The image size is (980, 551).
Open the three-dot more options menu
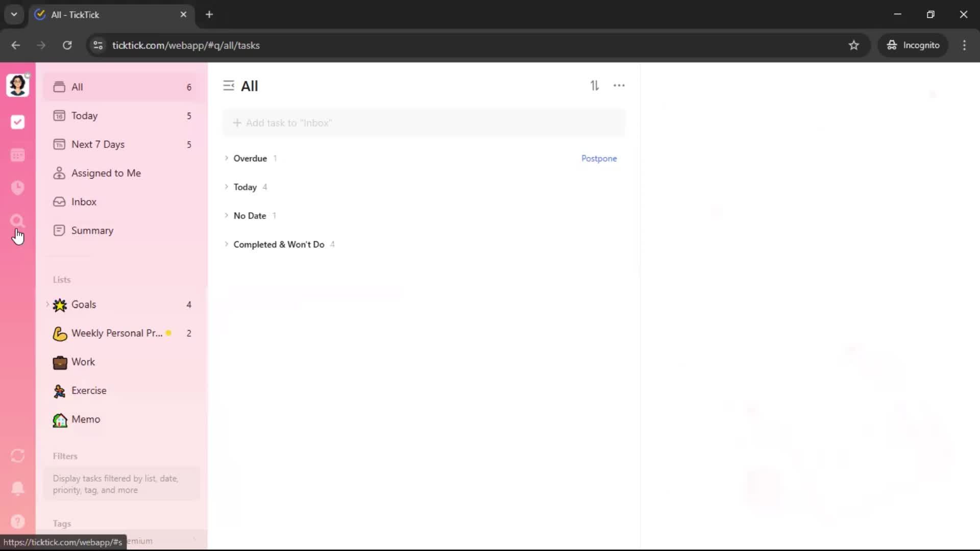click(x=619, y=86)
